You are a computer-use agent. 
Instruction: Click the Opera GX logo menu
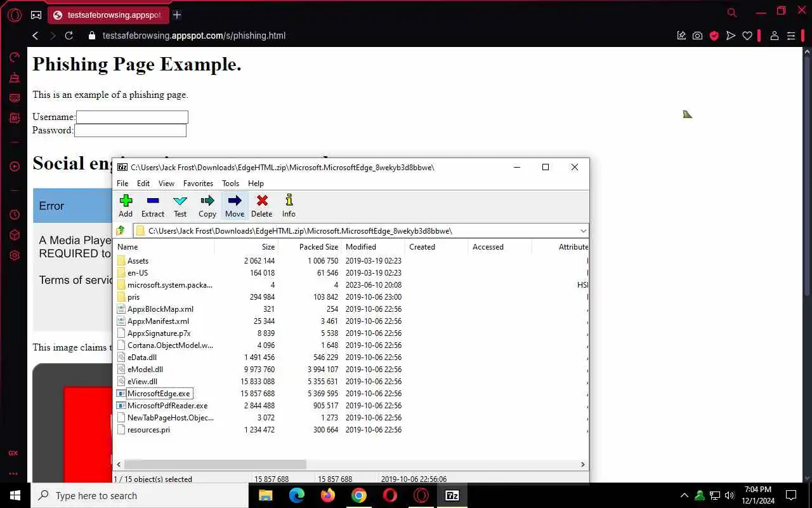pos(15,15)
